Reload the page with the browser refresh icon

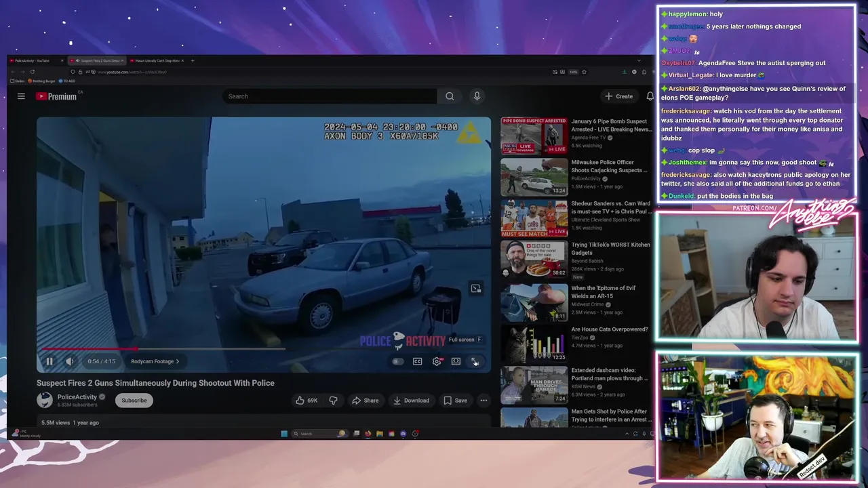coord(32,72)
